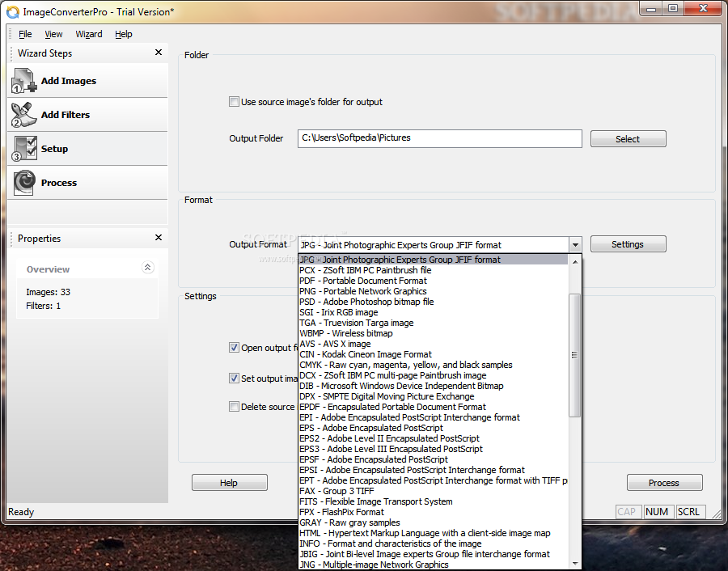Click the format list scrollbar thumb

575,355
